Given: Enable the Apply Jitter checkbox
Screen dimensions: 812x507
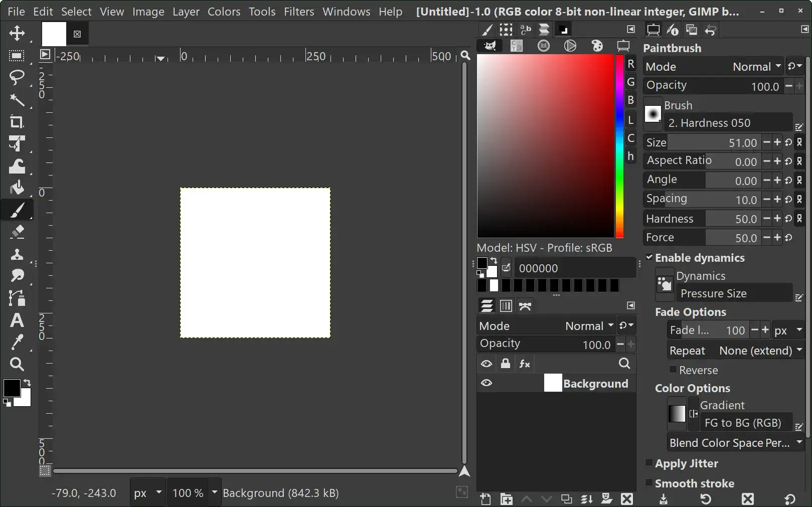Looking at the screenshot, I should pos(649,463).
